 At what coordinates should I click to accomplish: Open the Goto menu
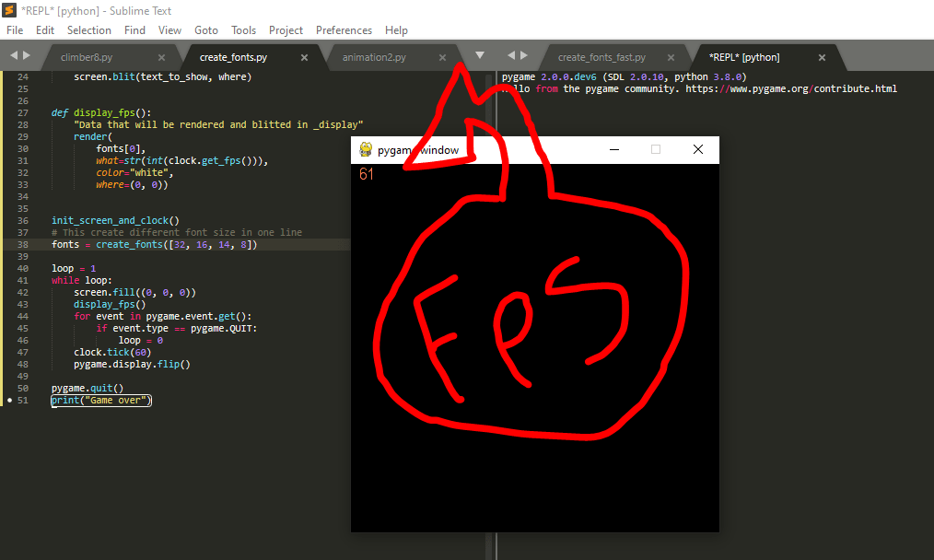click(205, 29)
